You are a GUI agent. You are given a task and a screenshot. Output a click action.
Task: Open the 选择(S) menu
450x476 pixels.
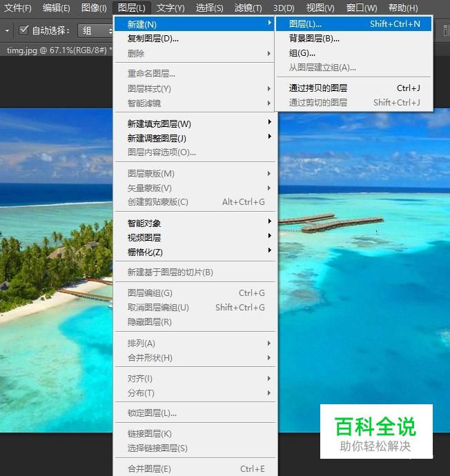pos(209,8)
